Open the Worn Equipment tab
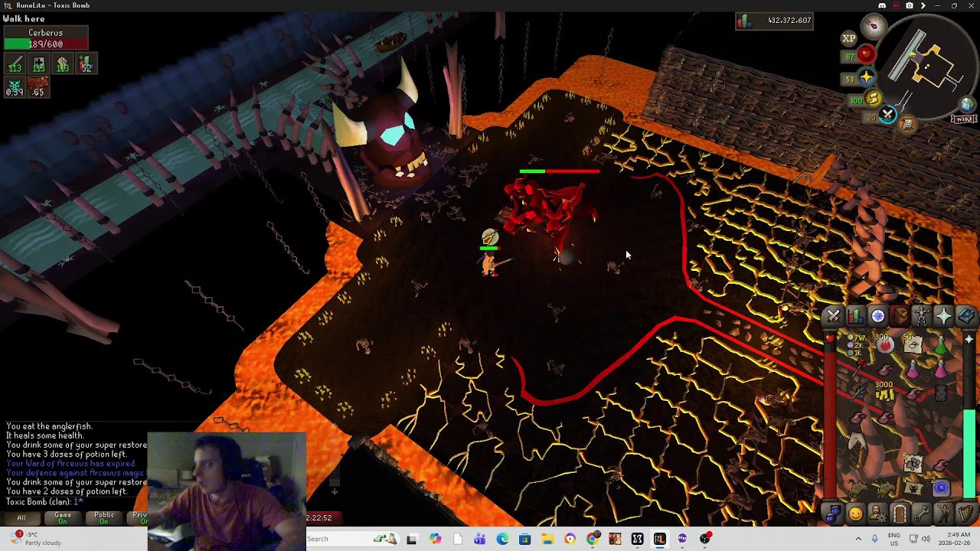Image resolution: width=980 pixels, height=551 pixels. (922, 316)
